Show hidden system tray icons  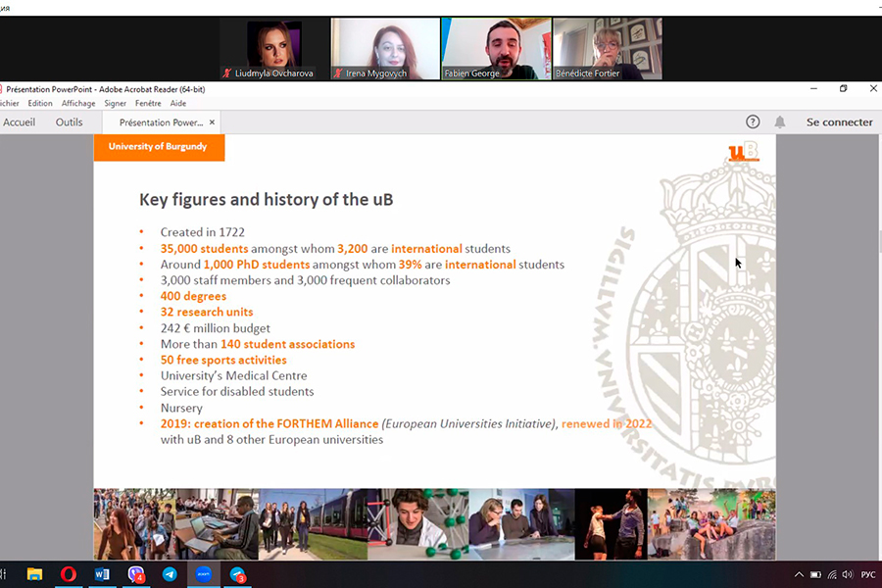(799, 574)
